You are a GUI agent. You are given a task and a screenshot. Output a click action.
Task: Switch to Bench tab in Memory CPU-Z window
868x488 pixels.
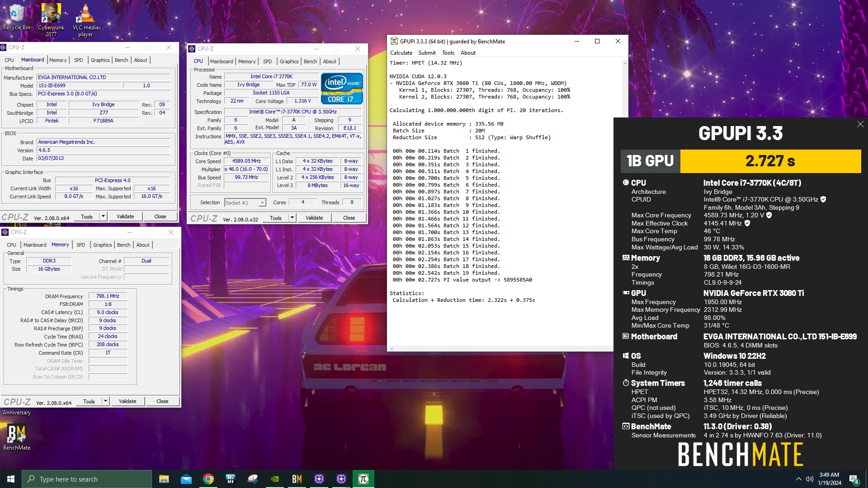[x=123, y=245]
